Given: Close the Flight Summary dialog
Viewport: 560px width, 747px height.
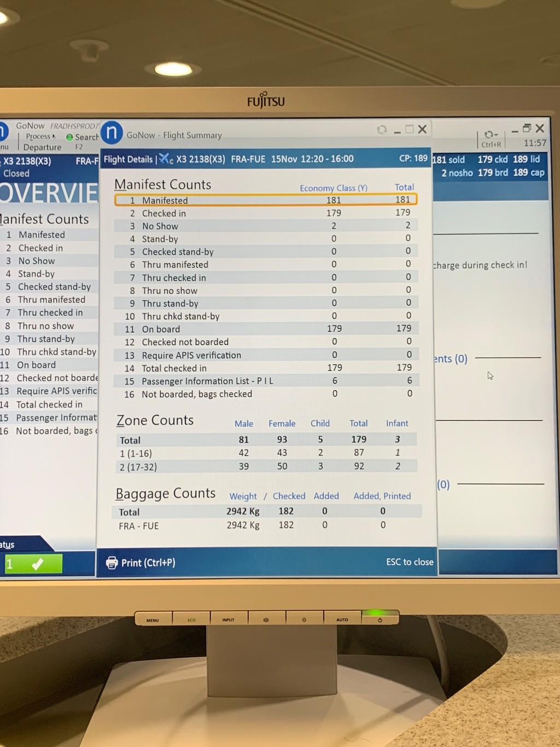Looking at the screenshot, I should [x=422, y=129].
